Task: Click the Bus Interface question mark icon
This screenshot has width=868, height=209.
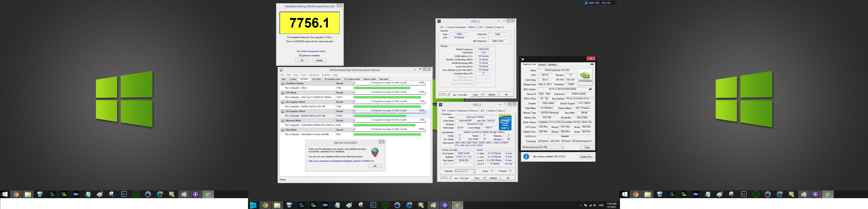Action: (592, 99)
